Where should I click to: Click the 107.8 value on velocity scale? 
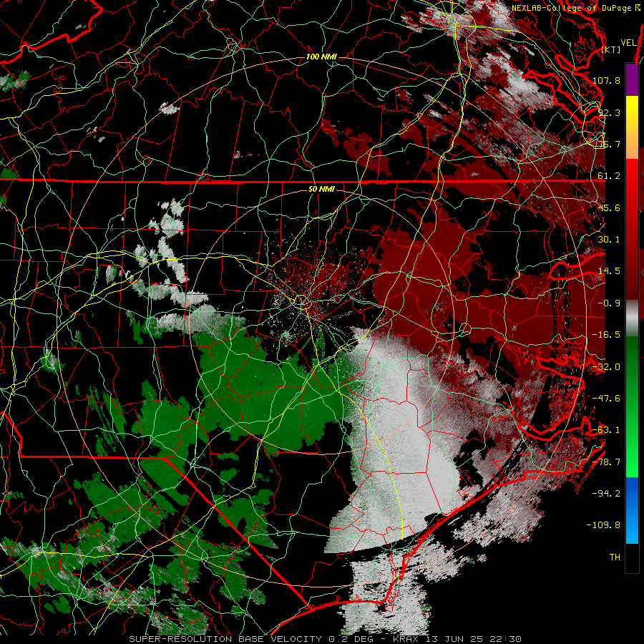point(606,80)
